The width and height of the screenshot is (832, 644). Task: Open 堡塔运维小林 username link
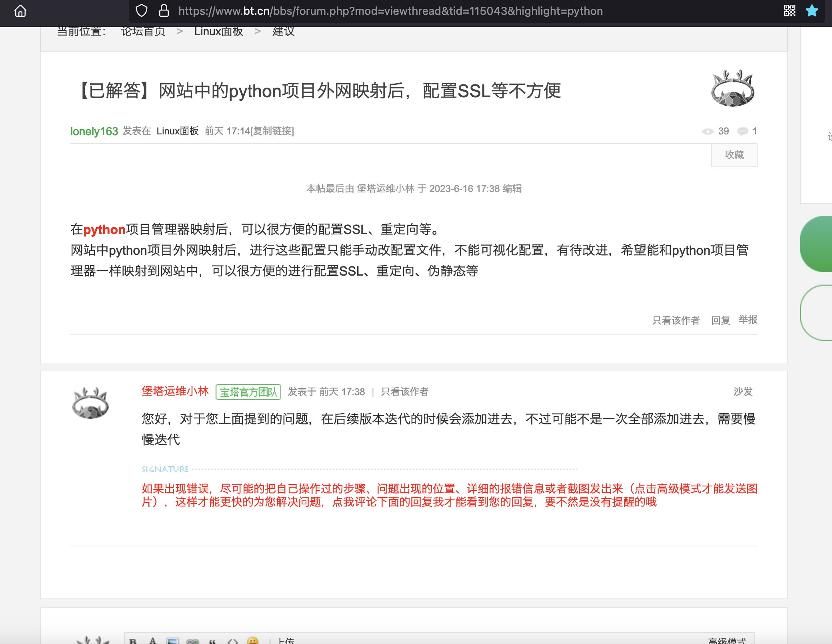pyautogui.click(x=175, y=391)
